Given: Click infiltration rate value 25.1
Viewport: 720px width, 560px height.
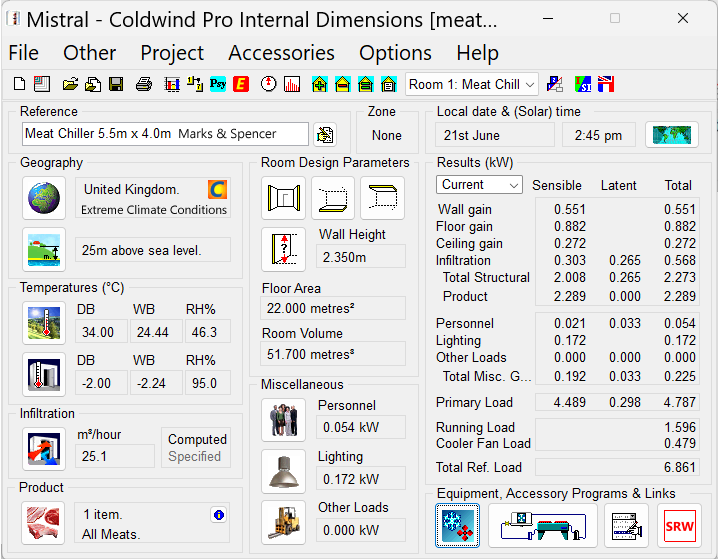Looking at the screenshot, I should point(115,456).
